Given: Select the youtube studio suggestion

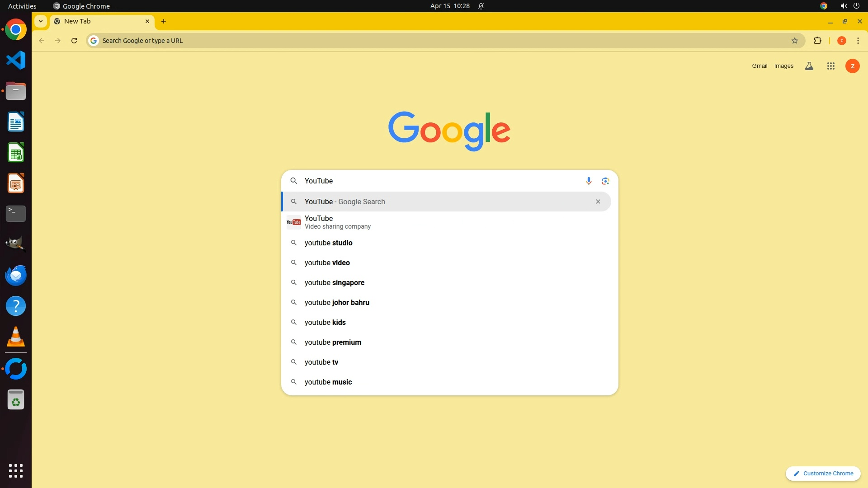Looking at the screenshot, I should point(329,243).
